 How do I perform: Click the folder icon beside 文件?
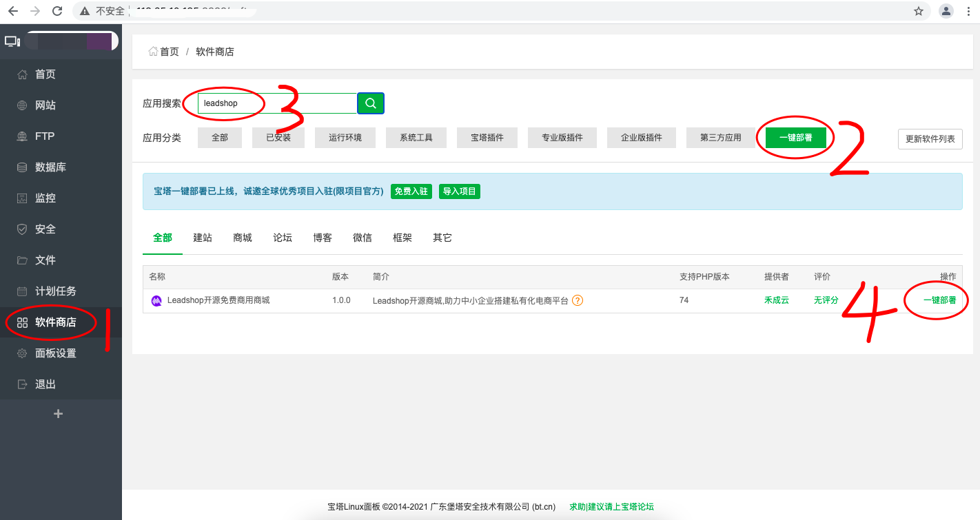coord(22,260)
